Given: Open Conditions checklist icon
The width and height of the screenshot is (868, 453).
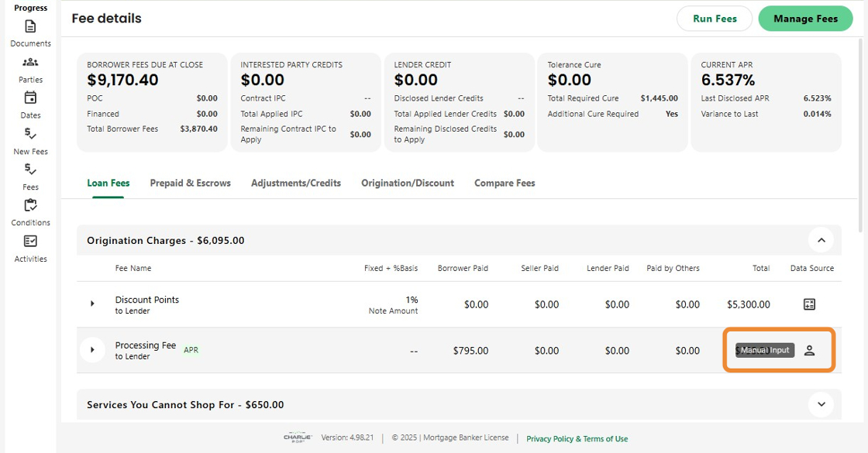Looking at the screenshot, I should click(30, 206).
